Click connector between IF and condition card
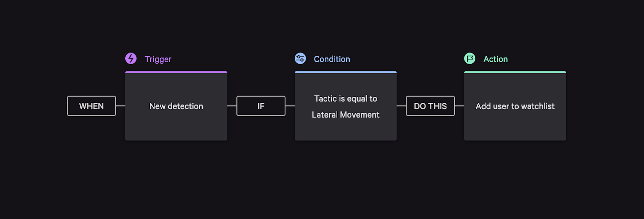Screen dimensions: 644x219 [x=290, y=106]
